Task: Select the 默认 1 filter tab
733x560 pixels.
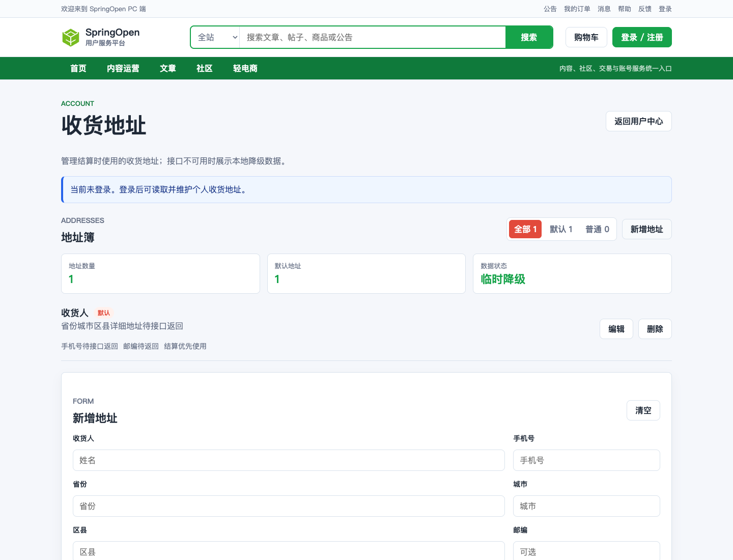Action: tap(561, 229)
